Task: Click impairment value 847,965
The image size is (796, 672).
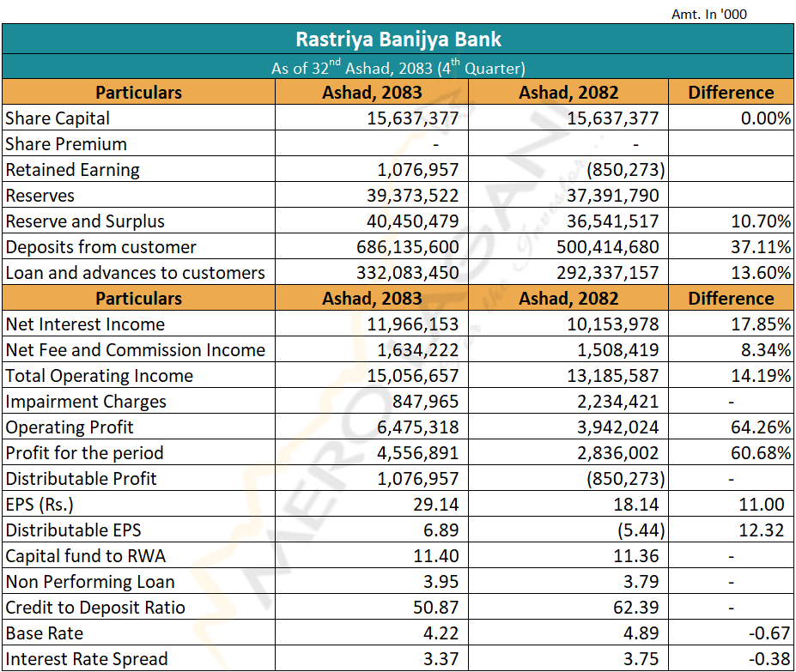Action: pyautogui.click(x=425, y=402)
